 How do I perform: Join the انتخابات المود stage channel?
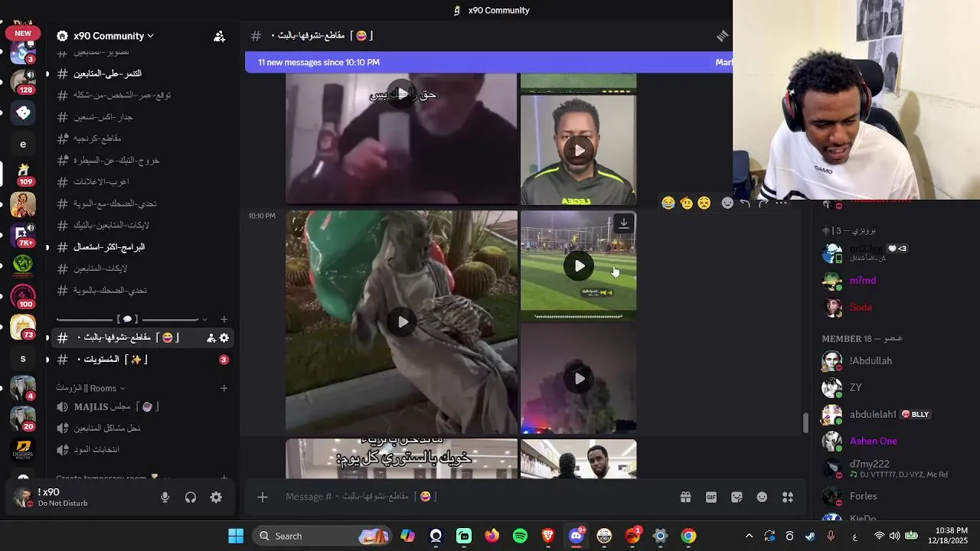coord(142,450)
